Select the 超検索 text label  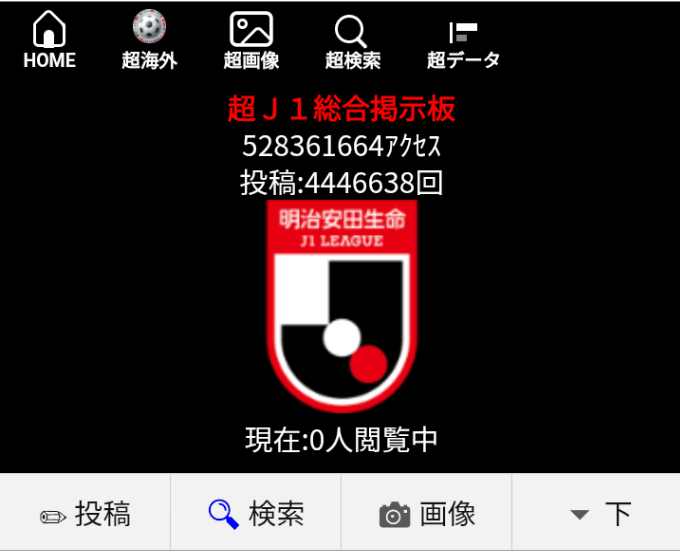(x=352, y=60)
